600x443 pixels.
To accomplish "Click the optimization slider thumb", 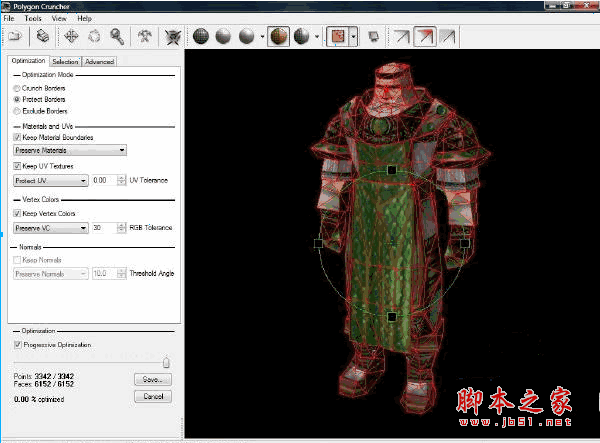I will [x=166, y=362].
